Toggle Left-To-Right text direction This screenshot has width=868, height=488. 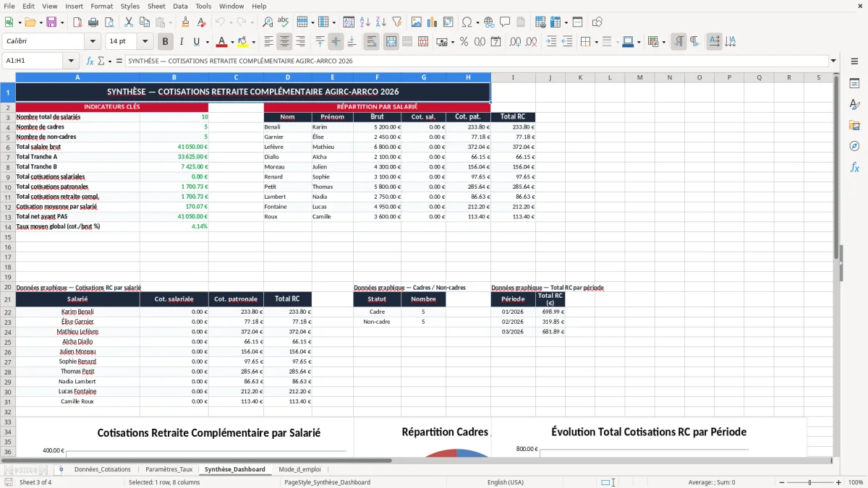678,42
